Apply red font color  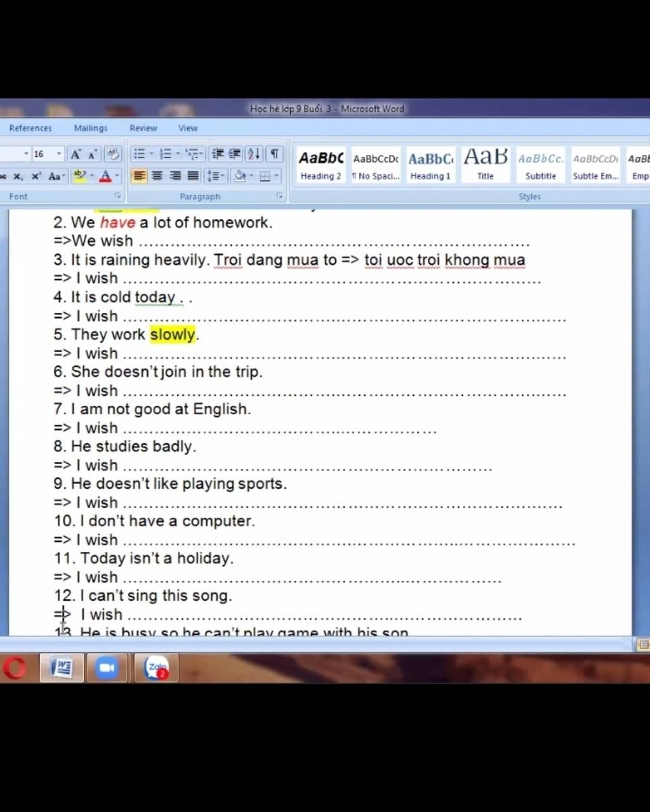point(105,176)
